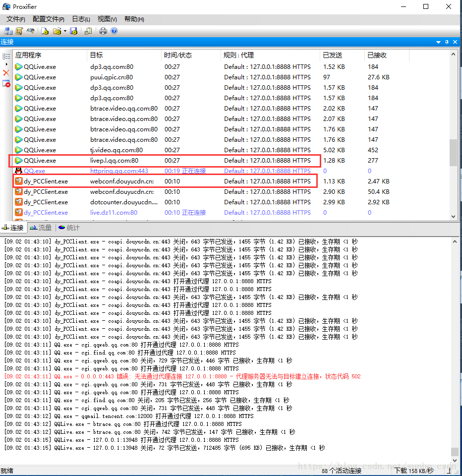Open the 配置文件(P) menu
Image resolution: width=462 pixels, height=476 pixels.
coord(49,19)
